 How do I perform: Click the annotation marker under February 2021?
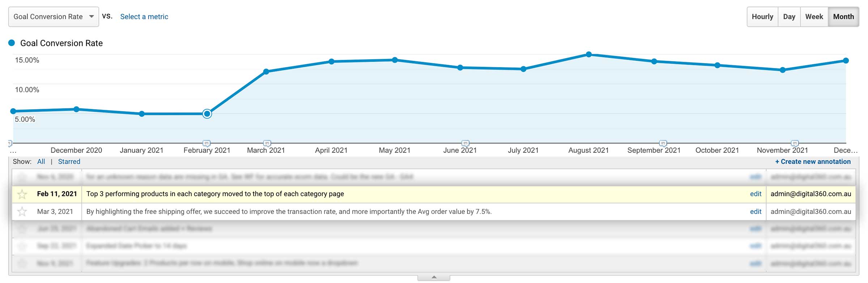(207, 143)
